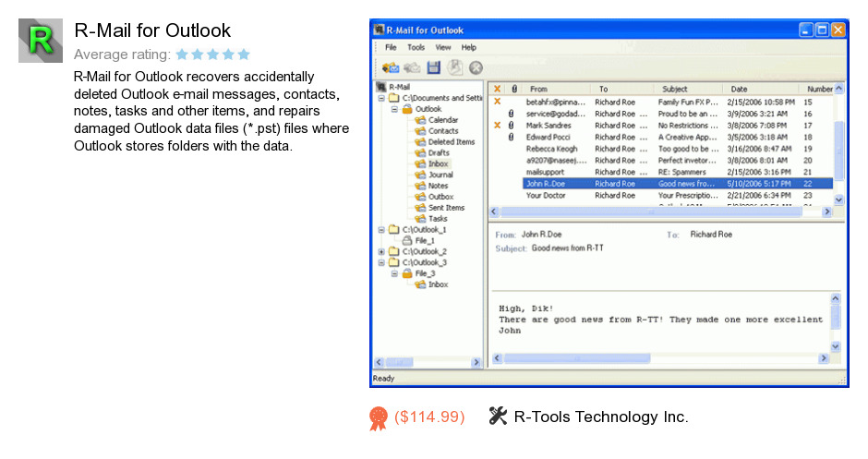Select the Mark Sandres message row

tap(661, 125)
